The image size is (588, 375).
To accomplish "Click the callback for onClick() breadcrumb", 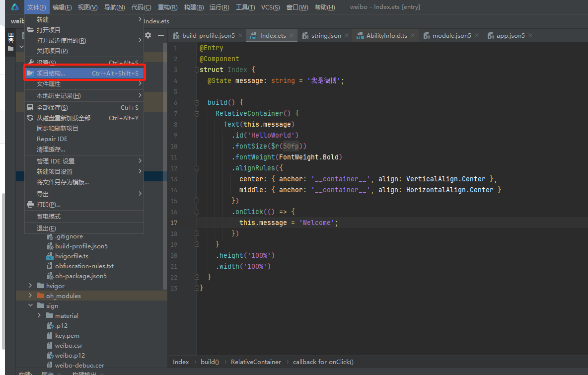I will (x=323, y=362).
